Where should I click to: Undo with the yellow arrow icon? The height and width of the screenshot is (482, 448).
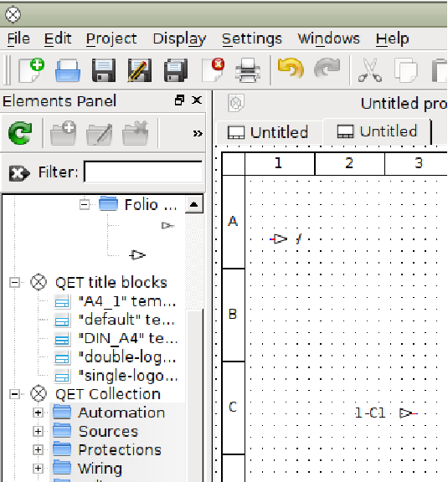point(291,69)
